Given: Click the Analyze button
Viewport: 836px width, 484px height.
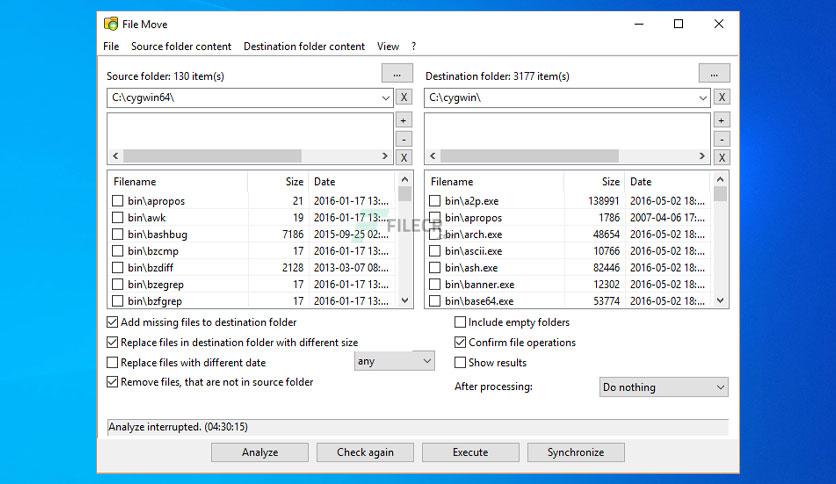Looking at the screenshot, I should point(260,452).
